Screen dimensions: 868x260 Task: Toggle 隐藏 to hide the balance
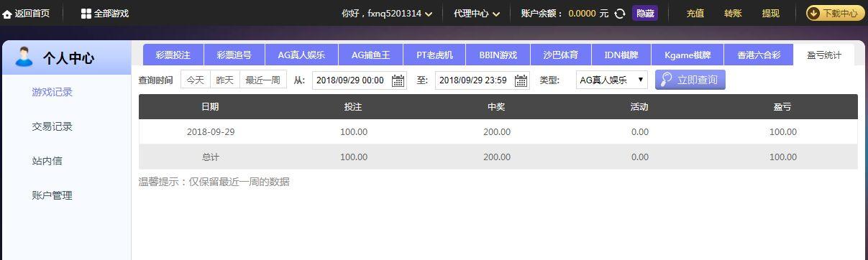(x=645, y=14)
